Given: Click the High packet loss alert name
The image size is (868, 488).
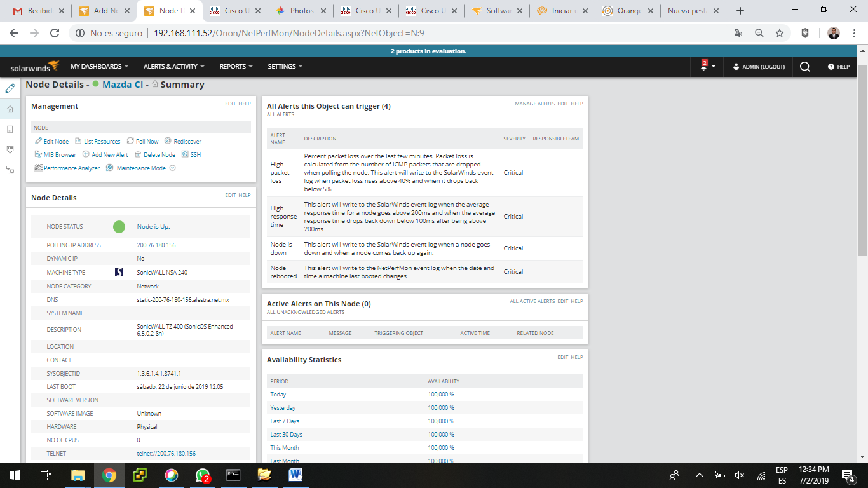Looking at the screenshot, I should (280, 172).
